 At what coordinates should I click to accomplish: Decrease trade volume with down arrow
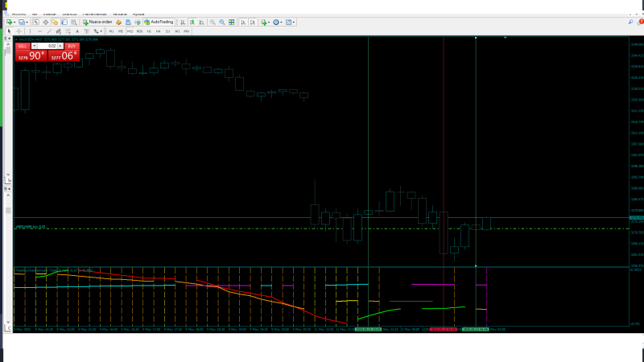34,46
